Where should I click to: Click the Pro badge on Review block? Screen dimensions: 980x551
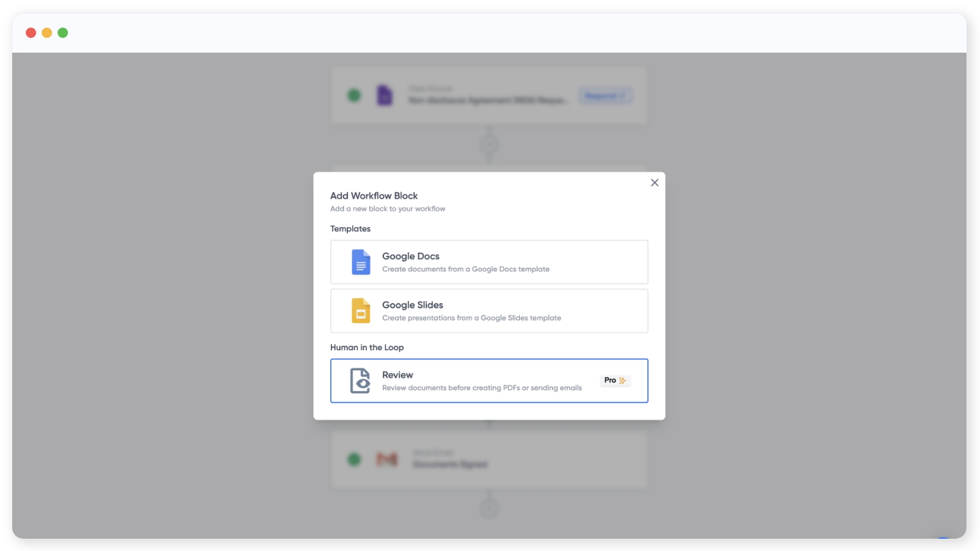click(x=610, y=381)
